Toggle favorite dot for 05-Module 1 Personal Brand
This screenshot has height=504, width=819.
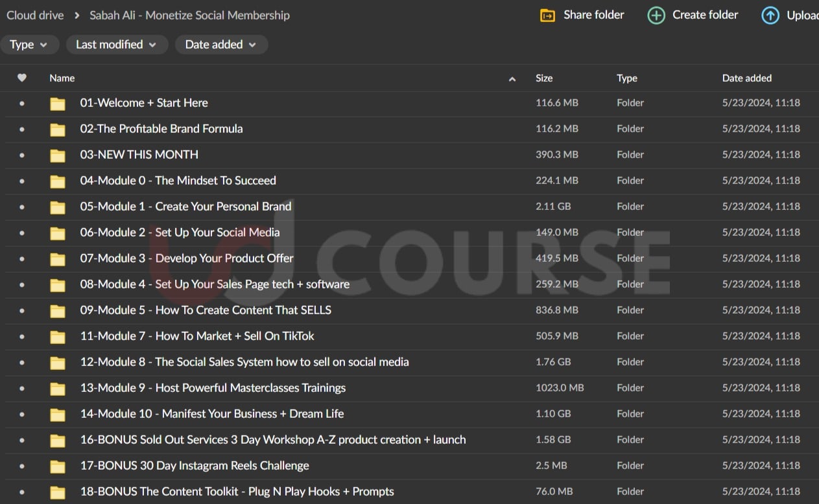coord(22,207)
